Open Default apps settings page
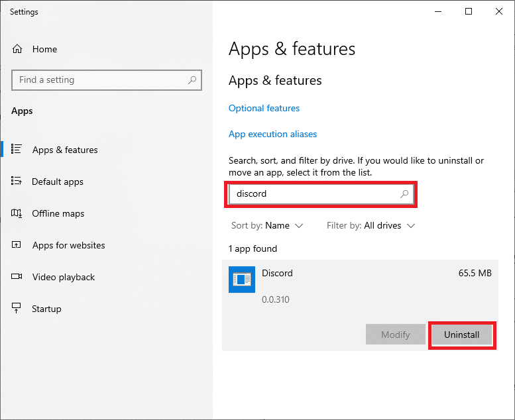The height and width of the screenshot is (420, 515). pos(58,182)
